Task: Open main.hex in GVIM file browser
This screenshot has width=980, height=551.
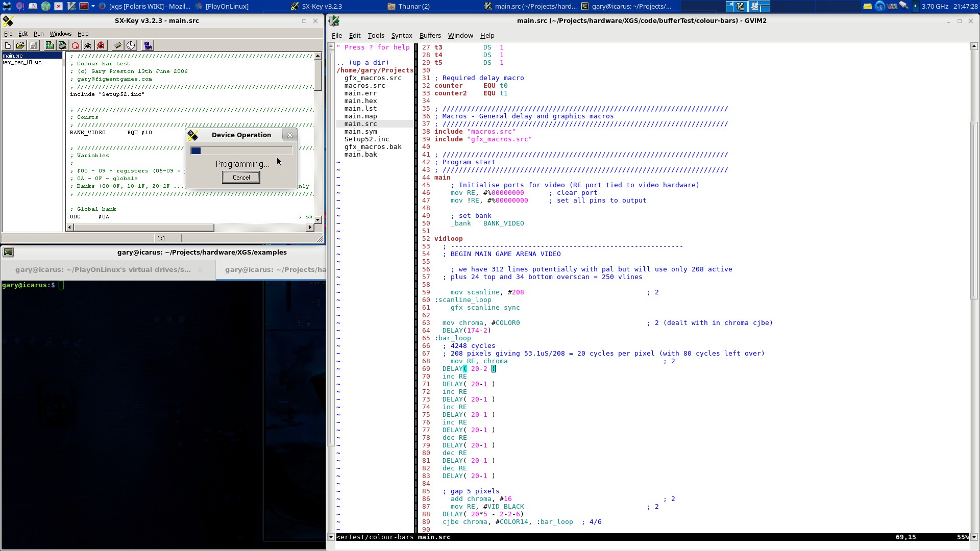Action: click(360, 101)
